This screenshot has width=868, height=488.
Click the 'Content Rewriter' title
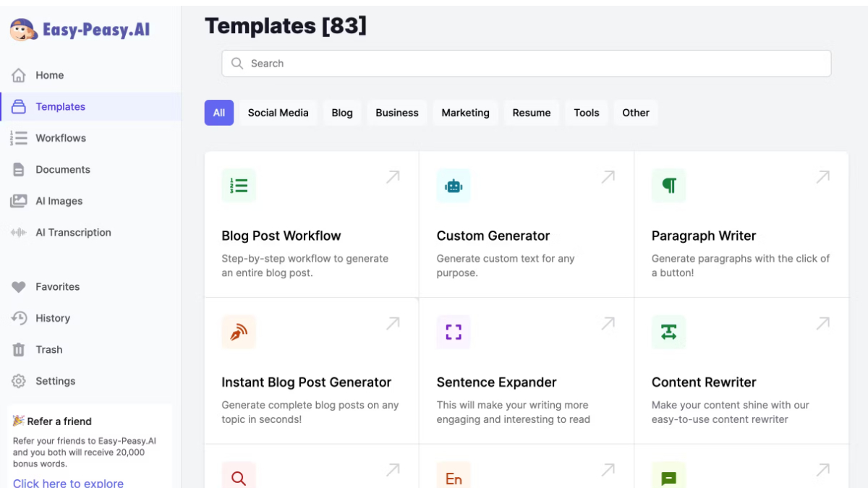pyautogui.click(x=704, y=382)
